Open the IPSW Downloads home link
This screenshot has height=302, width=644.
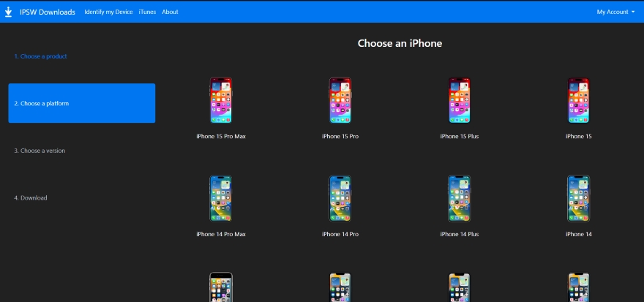point(48,12)
